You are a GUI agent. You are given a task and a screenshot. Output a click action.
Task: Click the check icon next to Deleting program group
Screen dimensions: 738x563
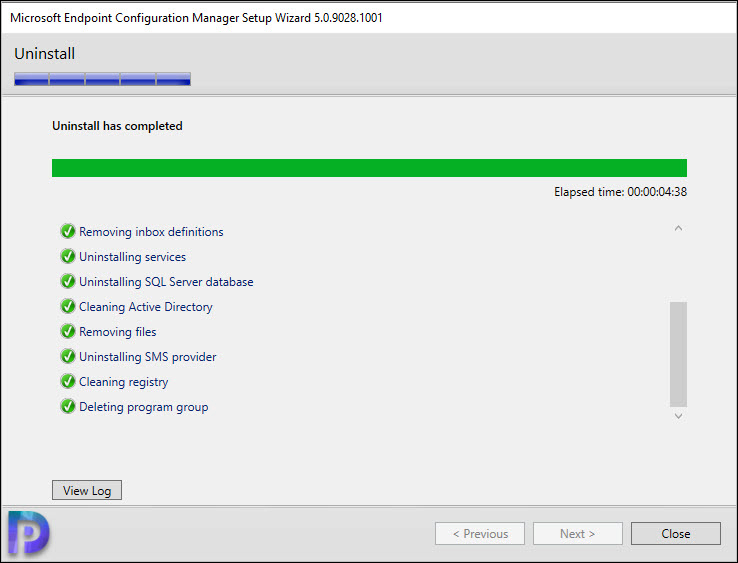click(68, 406)
